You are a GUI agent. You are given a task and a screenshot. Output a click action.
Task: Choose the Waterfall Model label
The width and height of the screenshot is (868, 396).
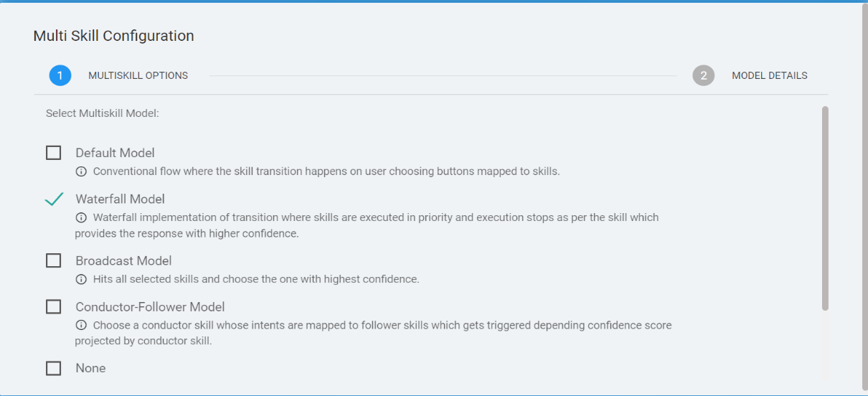click(x=120, y=199)
